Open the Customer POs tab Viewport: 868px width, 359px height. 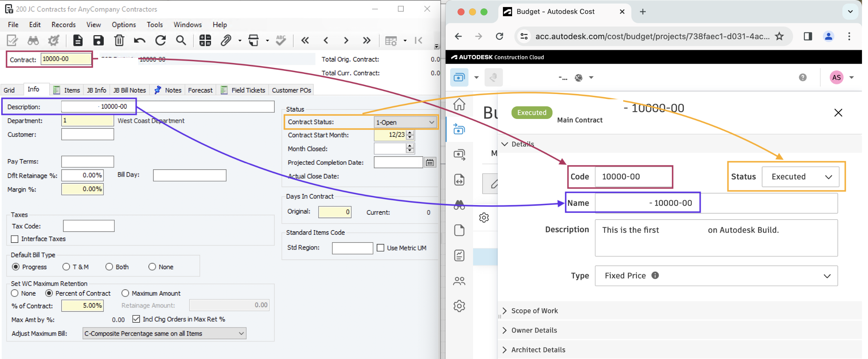click(x=291, y=90)
